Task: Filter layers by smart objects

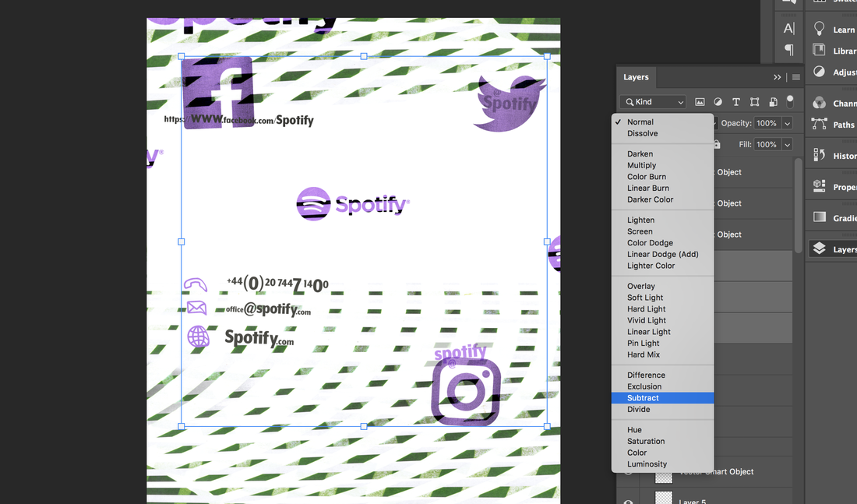Action: [x=773, y=102]
